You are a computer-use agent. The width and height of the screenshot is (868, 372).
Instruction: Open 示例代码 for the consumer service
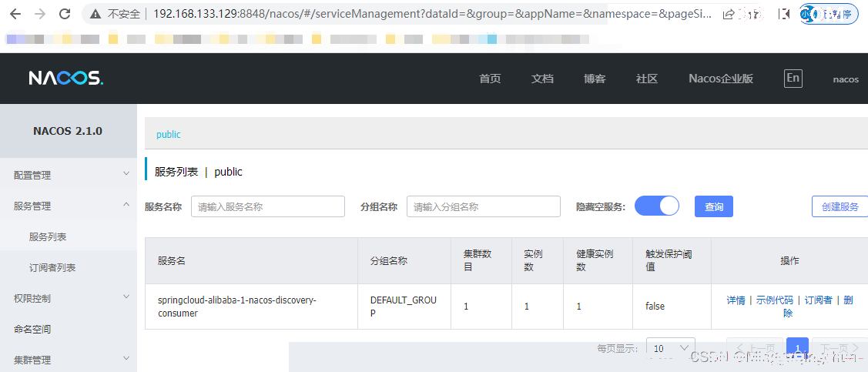[775, 300]
